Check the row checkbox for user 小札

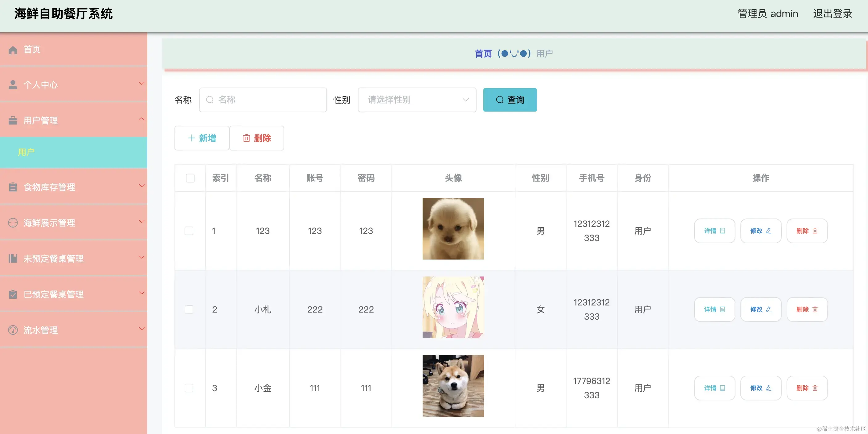pyautogui.click(x=189, y=309)
